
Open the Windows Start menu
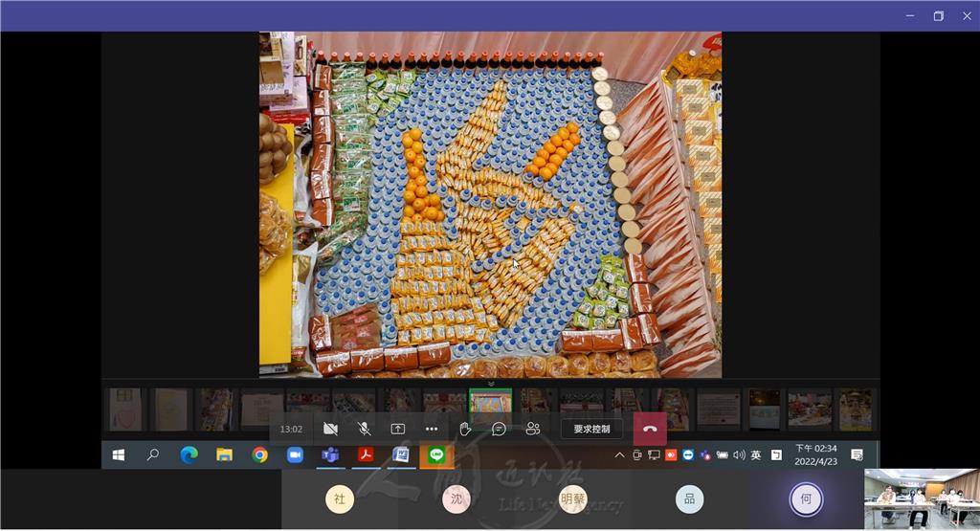point(118,455)
